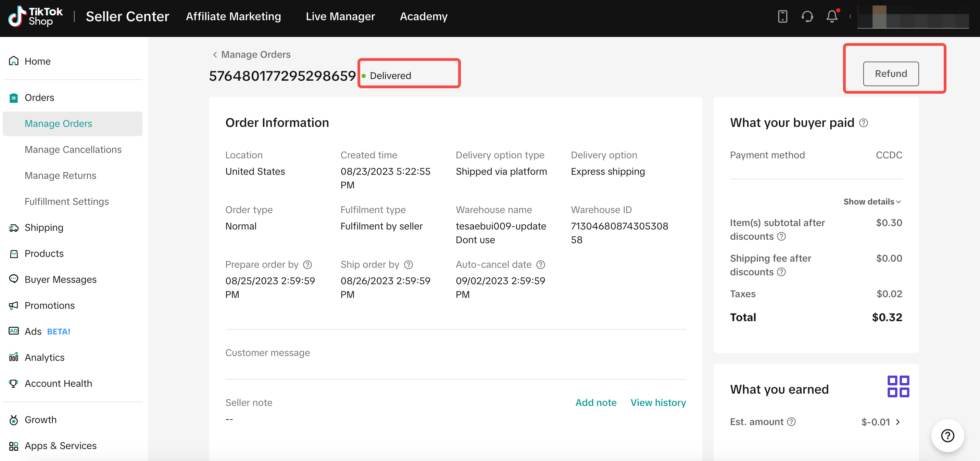Open View history for seller note
Screen dimensions: 980x461
(x=658, y=403)
